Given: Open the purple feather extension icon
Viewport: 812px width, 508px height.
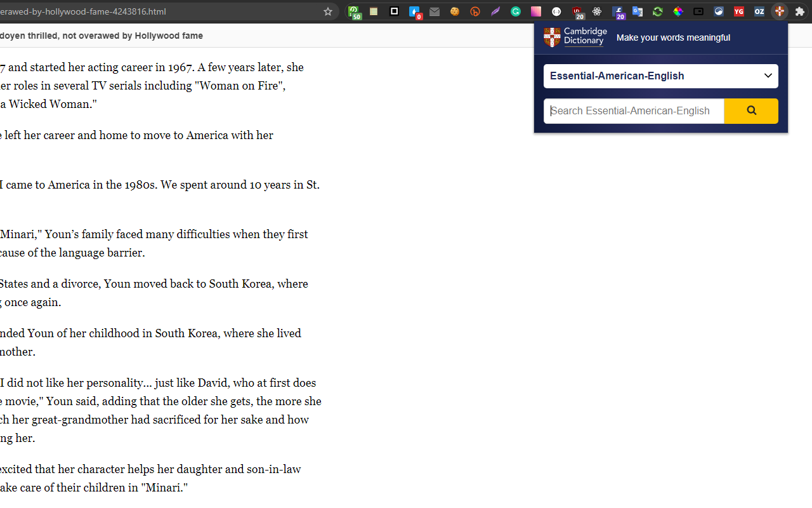Looking at the screenshot, I should 495,11.
